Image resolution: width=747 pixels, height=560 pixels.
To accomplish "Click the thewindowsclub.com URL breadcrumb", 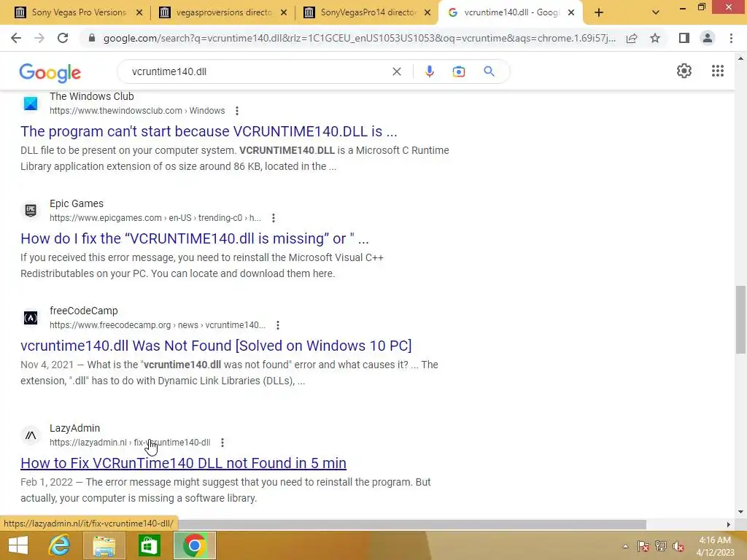I will [137, 111].
